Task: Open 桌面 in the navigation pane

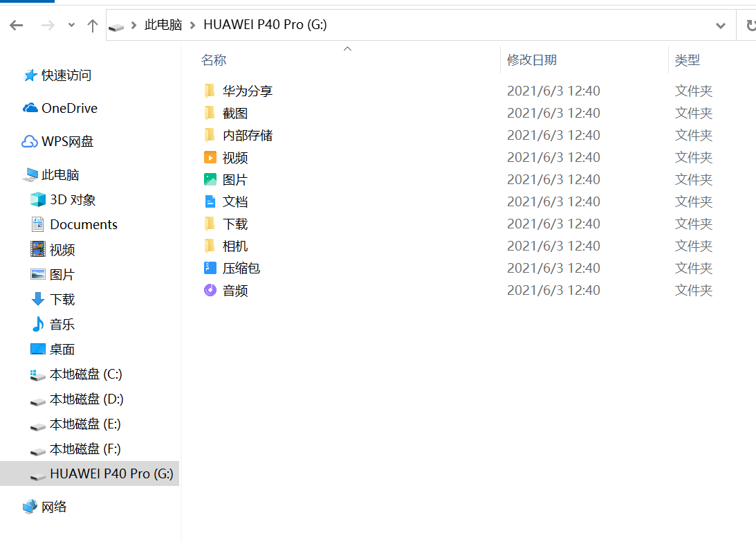Action: (62, 350)
